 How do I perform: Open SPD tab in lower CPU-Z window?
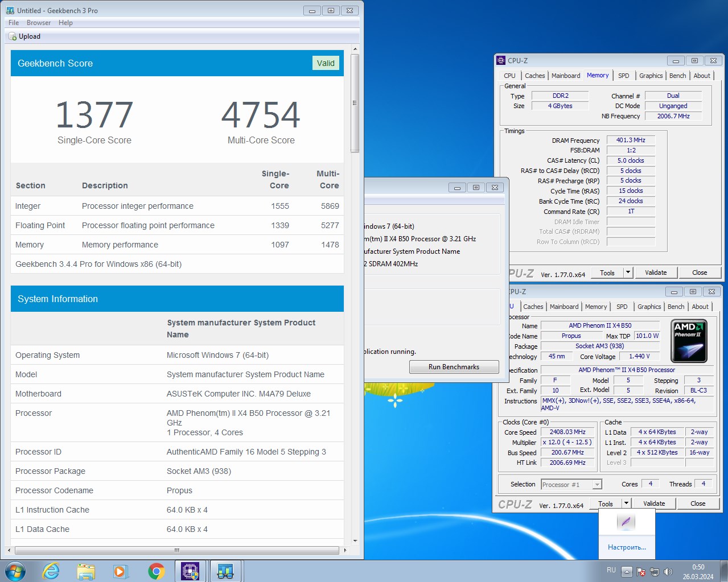pyautogui.click(x=622, y=307)
